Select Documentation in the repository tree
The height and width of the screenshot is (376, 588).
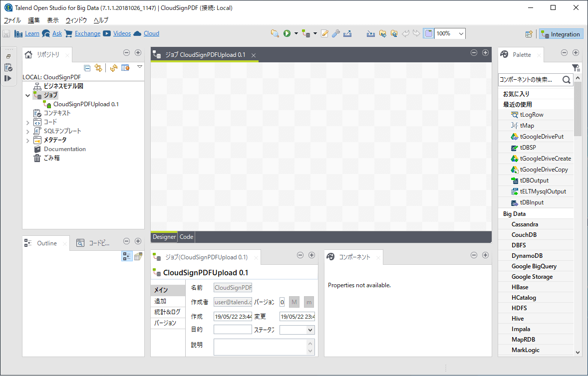tap(64, 149)
